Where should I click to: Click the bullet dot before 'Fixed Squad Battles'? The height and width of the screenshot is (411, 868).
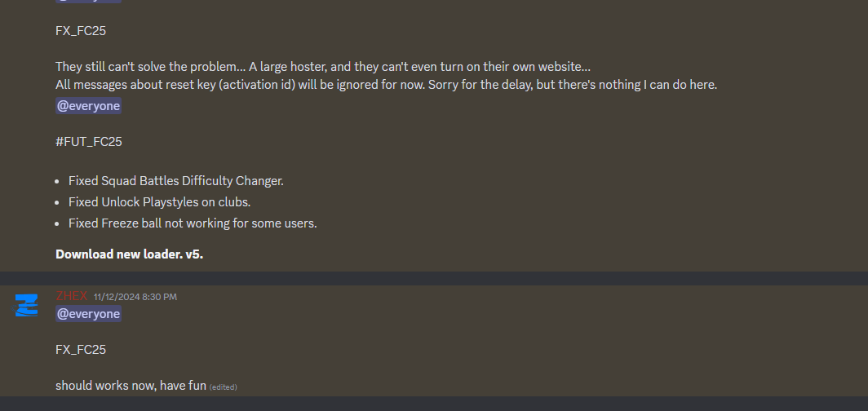(60, 182)
